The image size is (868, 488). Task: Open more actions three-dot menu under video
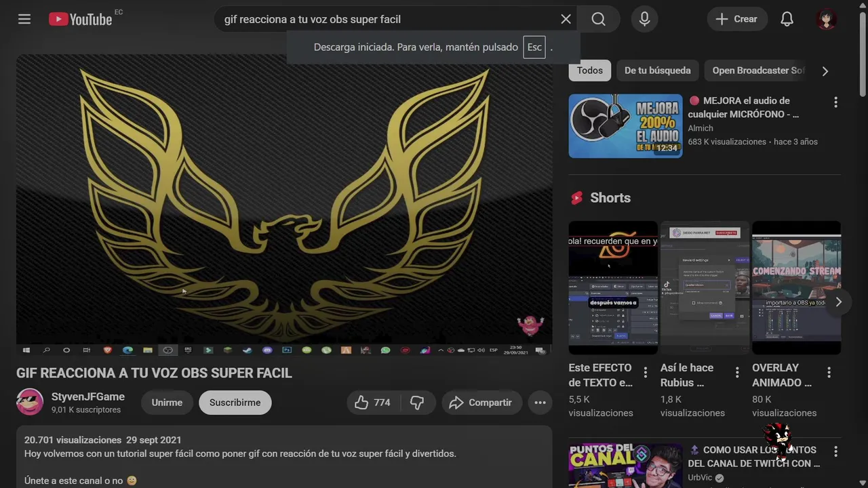[x=540, y=403]
